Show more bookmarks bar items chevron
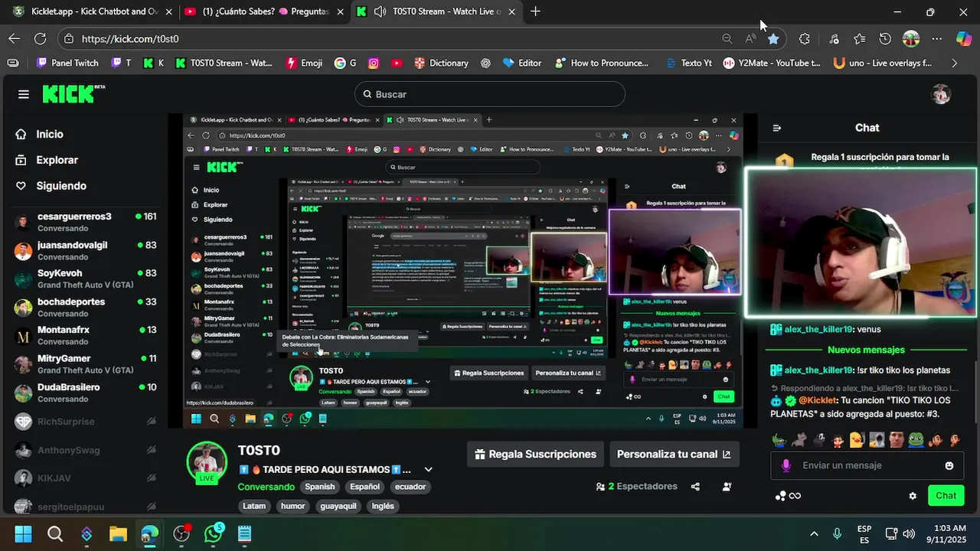The height and width of the screenshot is (551, 980). pyautogui.click(x=954, y=64)
